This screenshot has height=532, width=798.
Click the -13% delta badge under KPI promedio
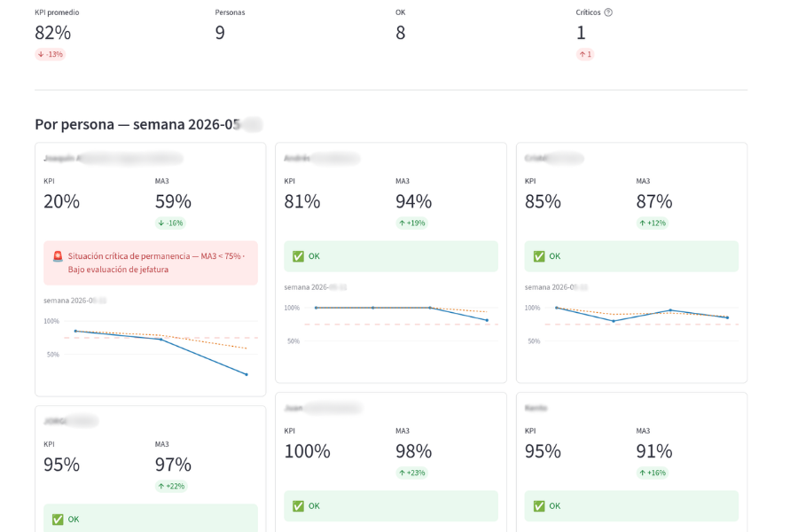[x=51, y=54]
